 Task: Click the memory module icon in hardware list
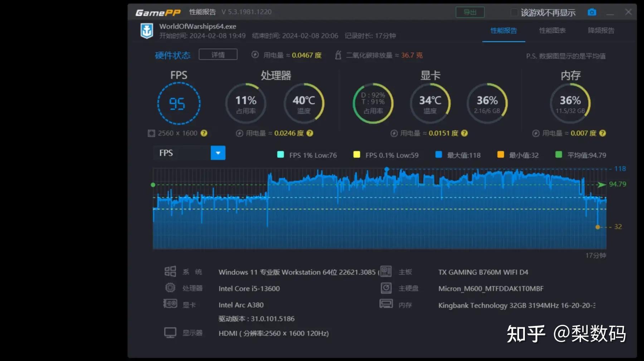pos(386,304)
